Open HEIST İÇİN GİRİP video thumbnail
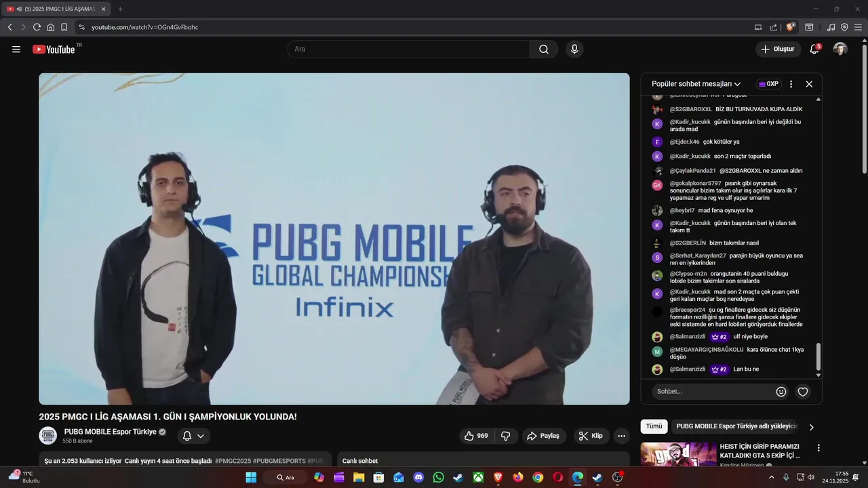868x488 pixels. click(678, 455)
